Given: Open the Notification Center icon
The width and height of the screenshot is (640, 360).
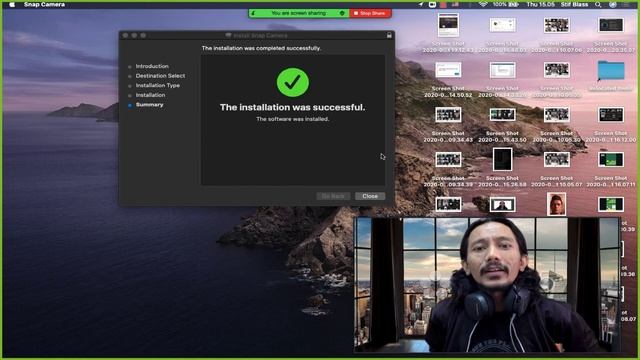Looking at the screenshot, I should point(626,4).
